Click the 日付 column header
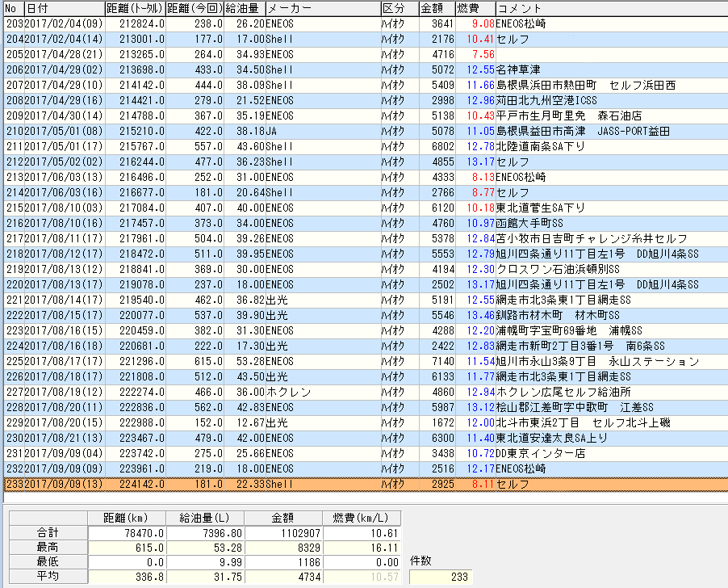728x588 pixels. [64, 8]
